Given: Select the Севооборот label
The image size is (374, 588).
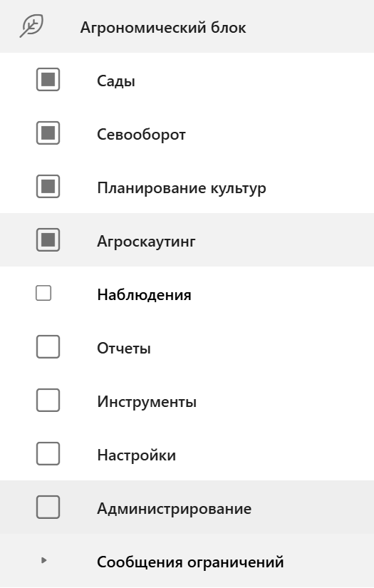Looking at the screenshot, I should [141, 134].
